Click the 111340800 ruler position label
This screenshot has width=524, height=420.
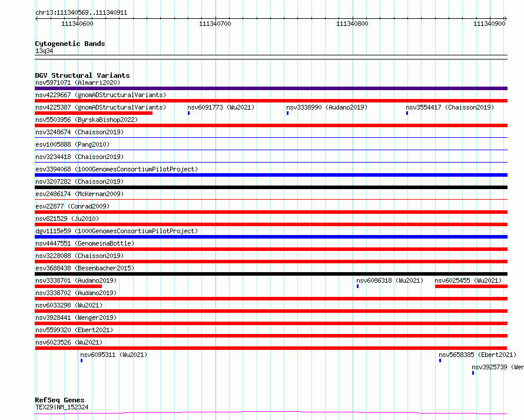click(352, 24)
